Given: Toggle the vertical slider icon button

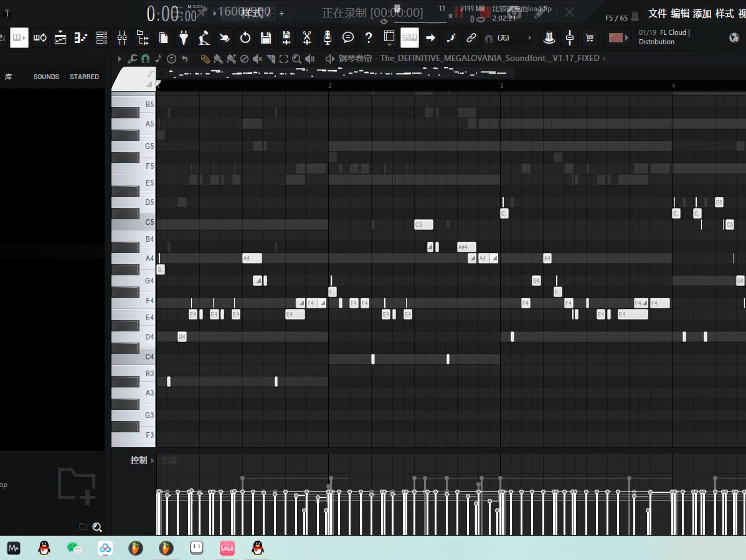Looking at the screenshot, I should click(570, 37).
